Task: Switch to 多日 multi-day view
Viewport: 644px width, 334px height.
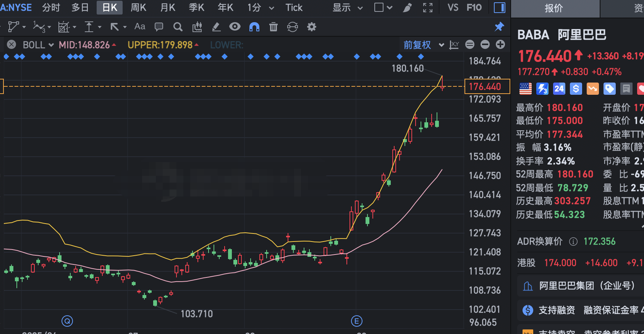Action: point(80,8)
